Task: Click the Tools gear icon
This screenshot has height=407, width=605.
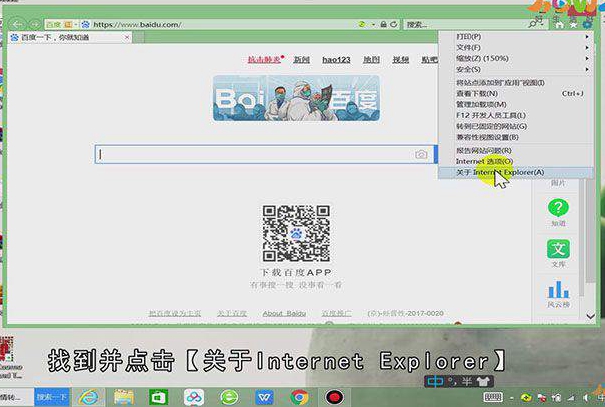Action: click(x=587, y=25)
